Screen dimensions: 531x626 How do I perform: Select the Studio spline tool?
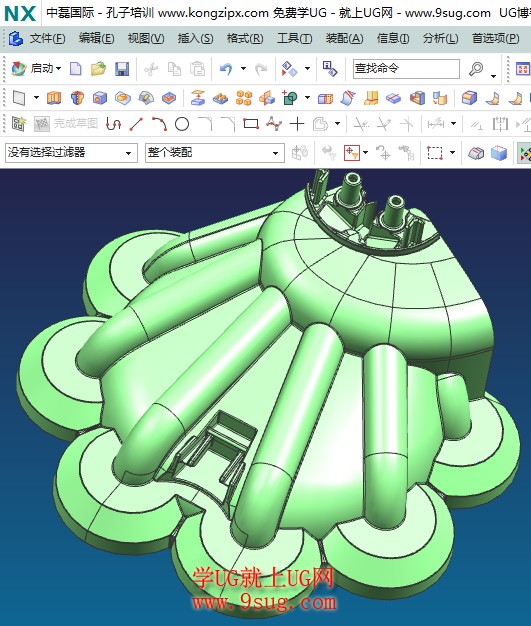click(x=274, y=124)
